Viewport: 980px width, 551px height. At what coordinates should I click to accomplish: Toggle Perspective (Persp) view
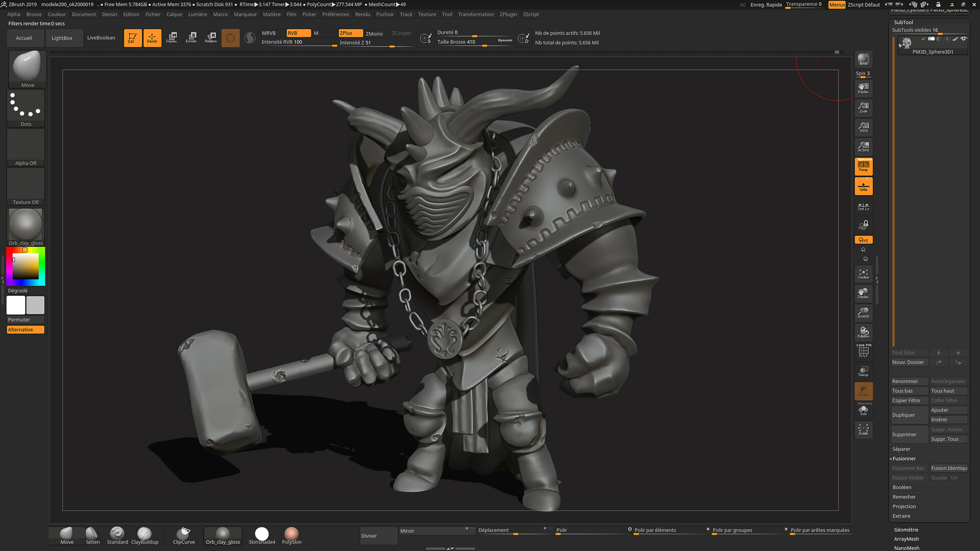coord(863,166)
